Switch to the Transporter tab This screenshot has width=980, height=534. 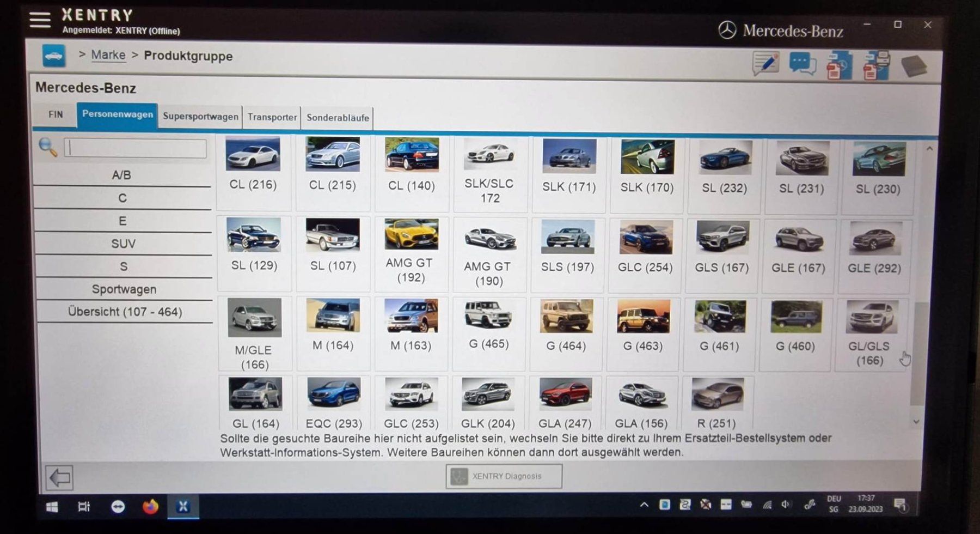pyautogui.click(x=272, y=117)
